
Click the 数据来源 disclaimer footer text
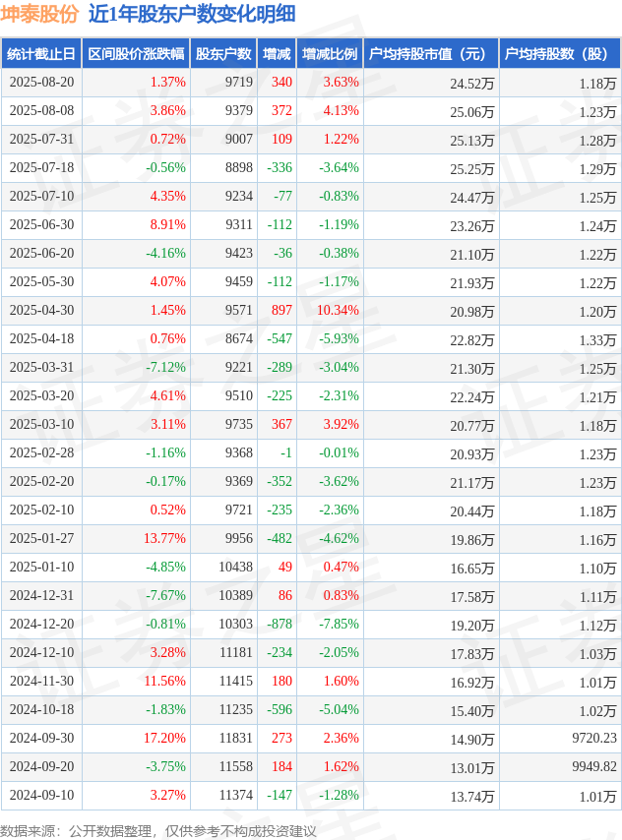click(x=158, y=831)
